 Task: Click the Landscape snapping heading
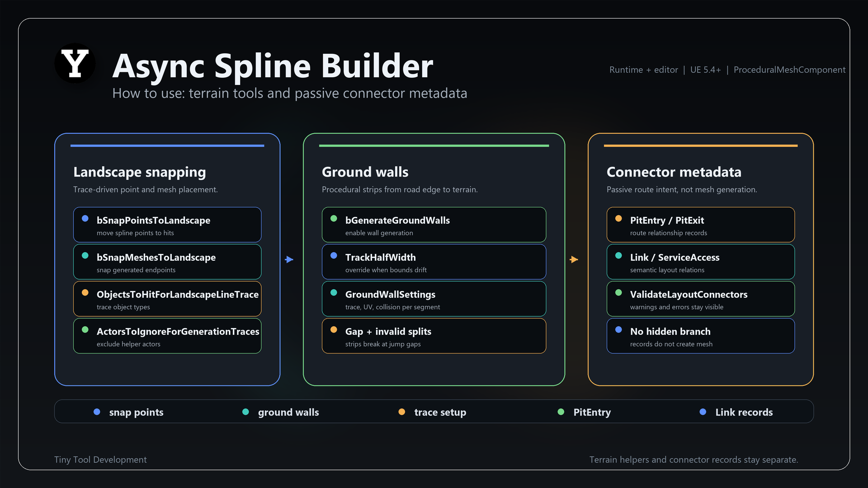pyautogui.click(x=140, y=172)
